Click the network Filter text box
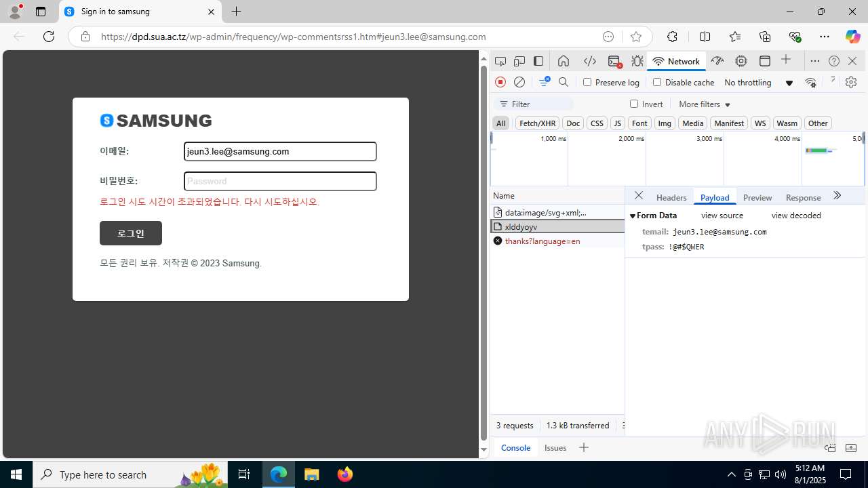 pos(534,104)
